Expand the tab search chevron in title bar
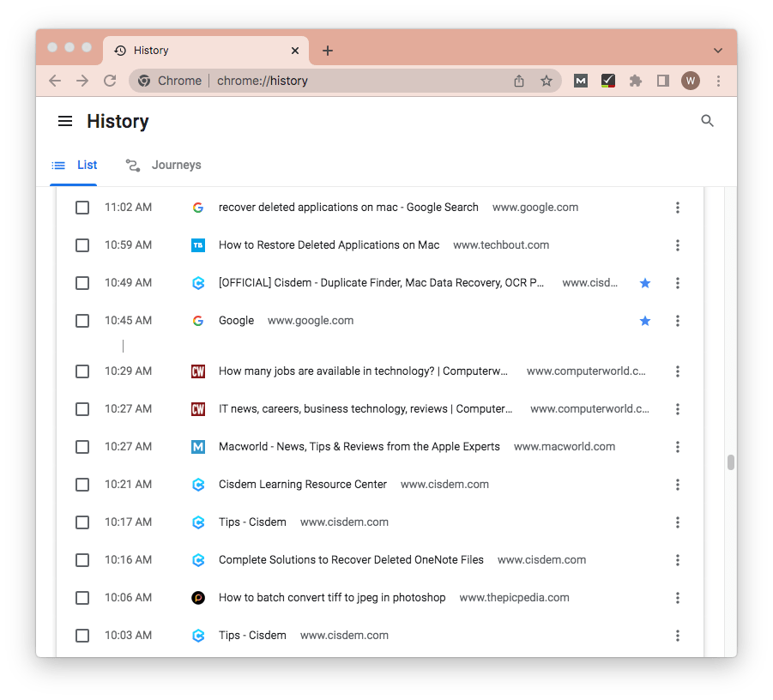Screen dimensions: 773x700 [x=718, y=51]
